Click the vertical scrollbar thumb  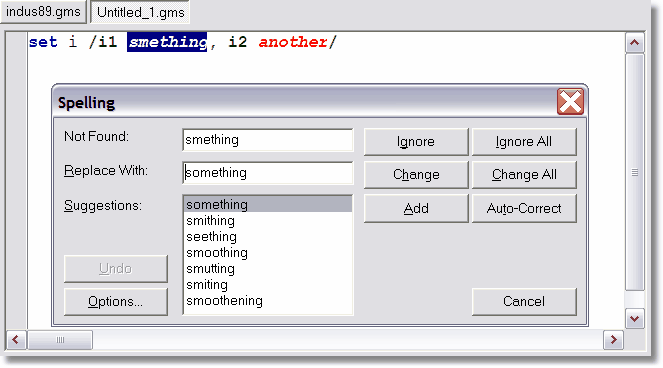634,172
